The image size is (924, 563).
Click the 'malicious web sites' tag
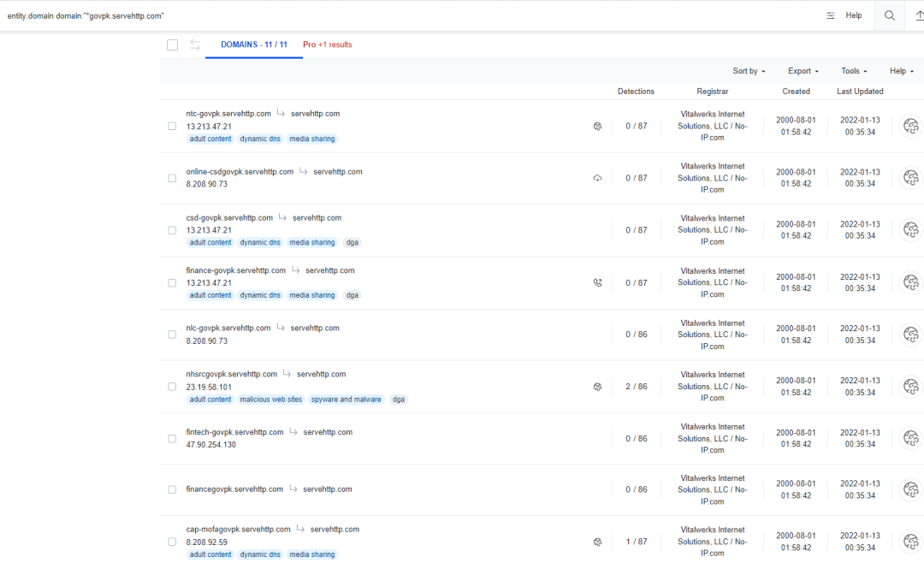(270, 400)
